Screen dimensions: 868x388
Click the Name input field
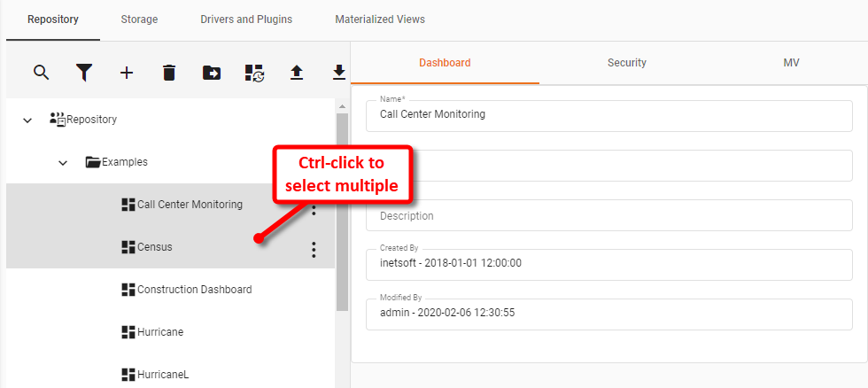click(x=609, y=116)
